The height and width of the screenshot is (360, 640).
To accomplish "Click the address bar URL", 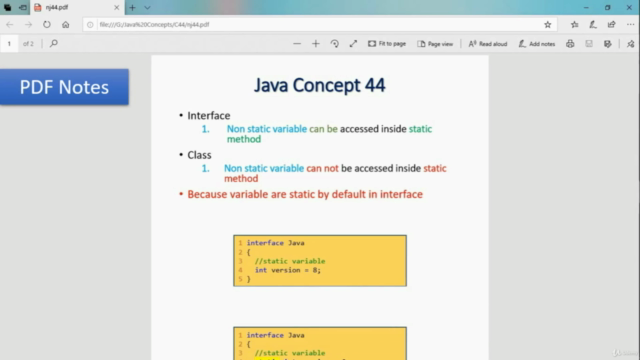I will point(154,24).
